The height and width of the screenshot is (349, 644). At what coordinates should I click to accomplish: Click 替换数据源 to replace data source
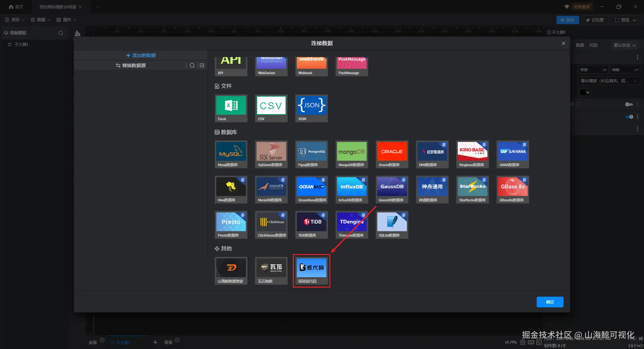pyautogui.click(x=131, y=65)
